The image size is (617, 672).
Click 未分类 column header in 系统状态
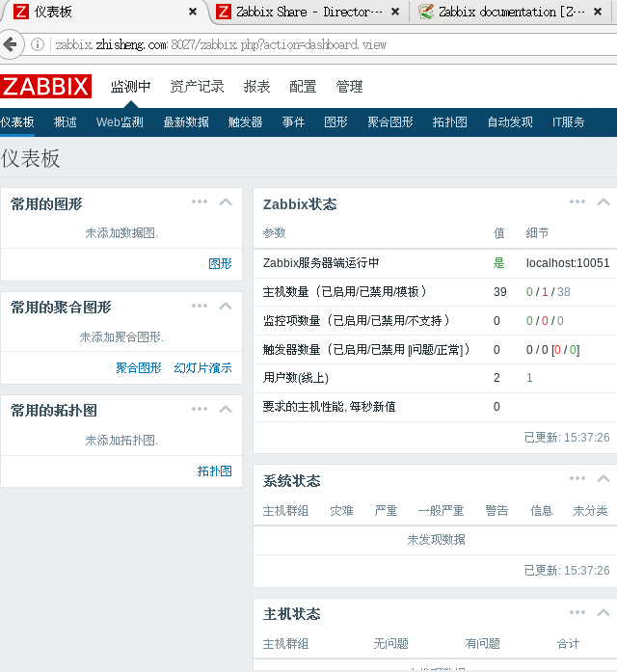590,510
